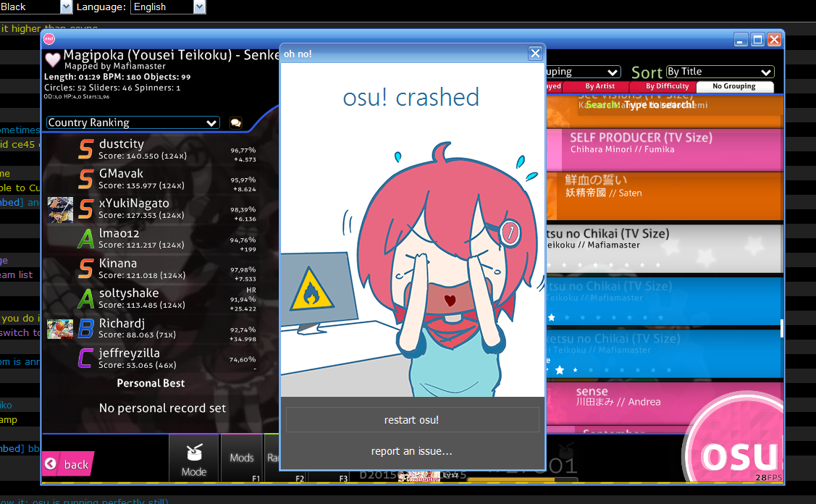This screenshot has width=816, height=504.
Task: Maximize the osu! window
Action: 757,40
